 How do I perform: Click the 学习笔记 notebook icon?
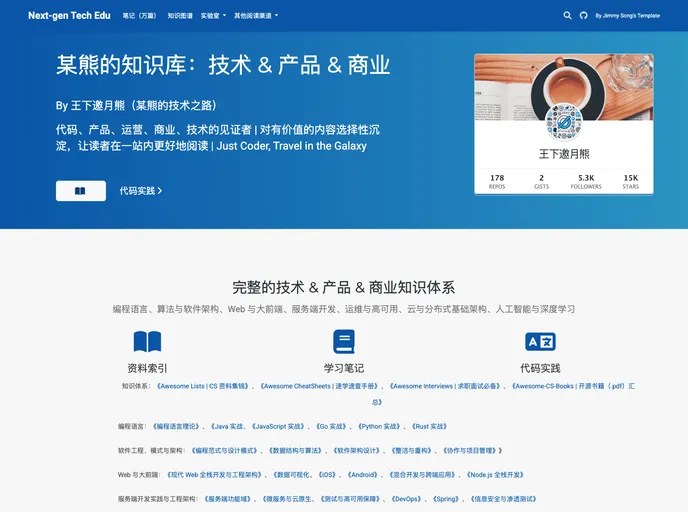344,342
